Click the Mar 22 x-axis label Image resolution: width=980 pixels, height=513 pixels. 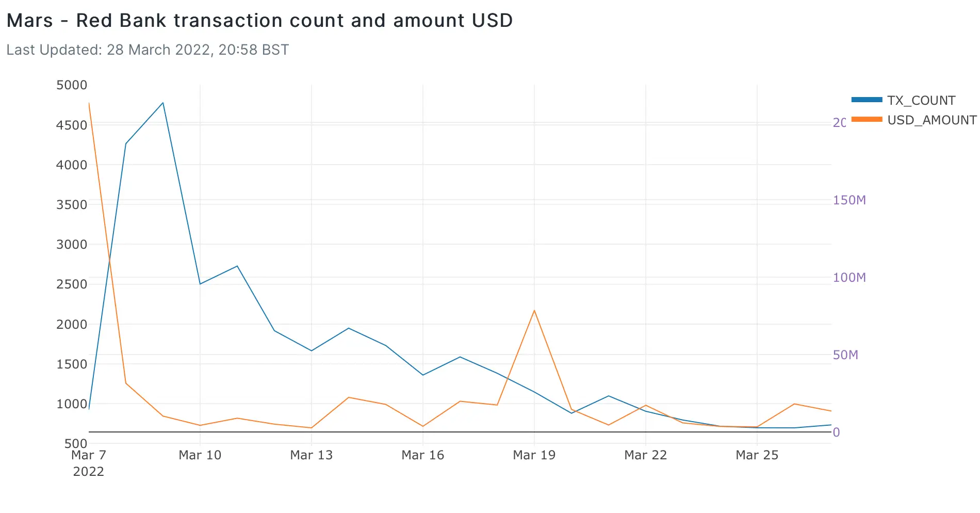645,455
